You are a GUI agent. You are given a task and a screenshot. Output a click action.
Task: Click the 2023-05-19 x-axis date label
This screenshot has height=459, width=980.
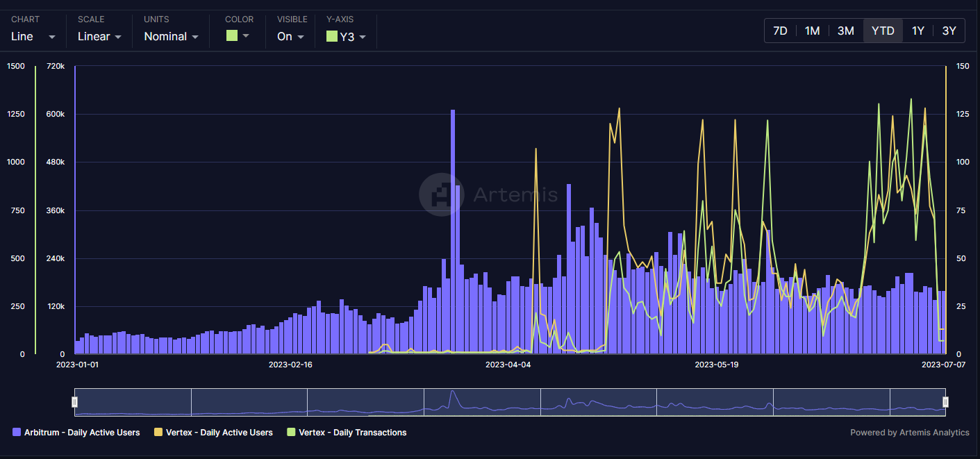click(717, 365)
